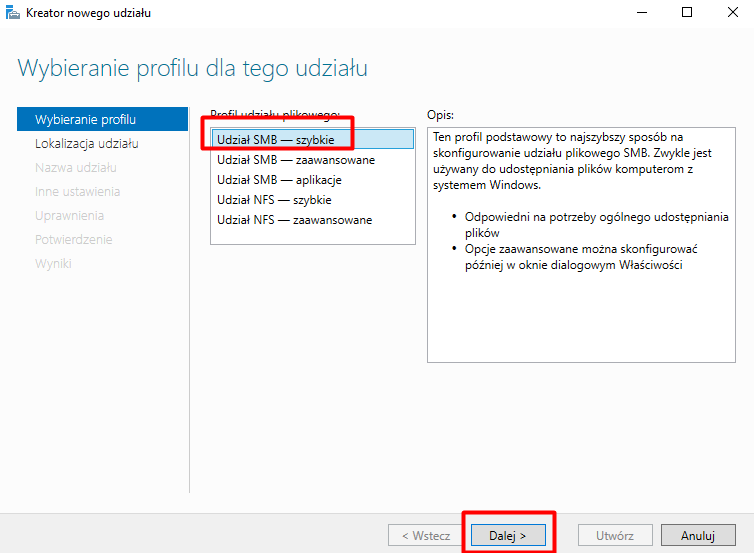The height and width of the screenshot is (553, 754).
Task: Minimize the Kreator nowego udziału window
Action: pyautogui.click(x=641, y=13)
